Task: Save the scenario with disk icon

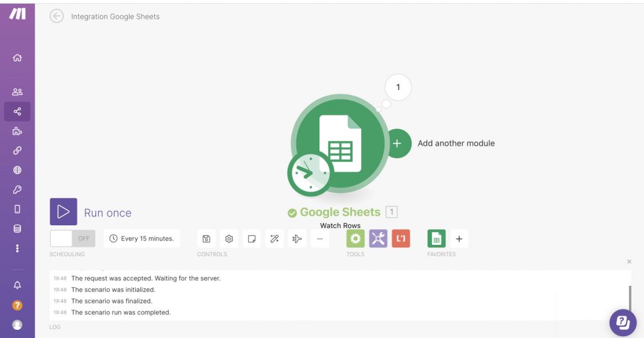Action: point(206,239)
